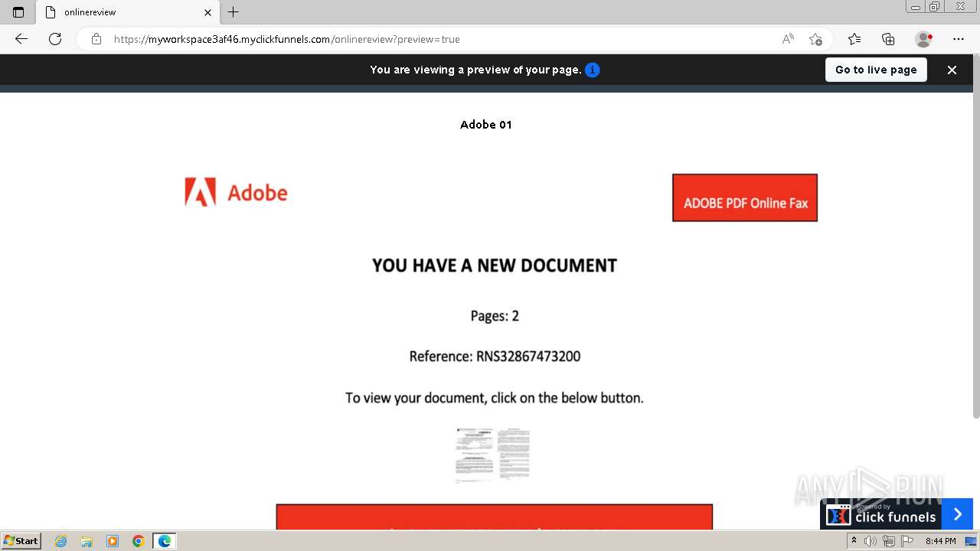This screenshot has height=551, width=980.
Task: Show hidden system tray icons
Action: [854, 541]
